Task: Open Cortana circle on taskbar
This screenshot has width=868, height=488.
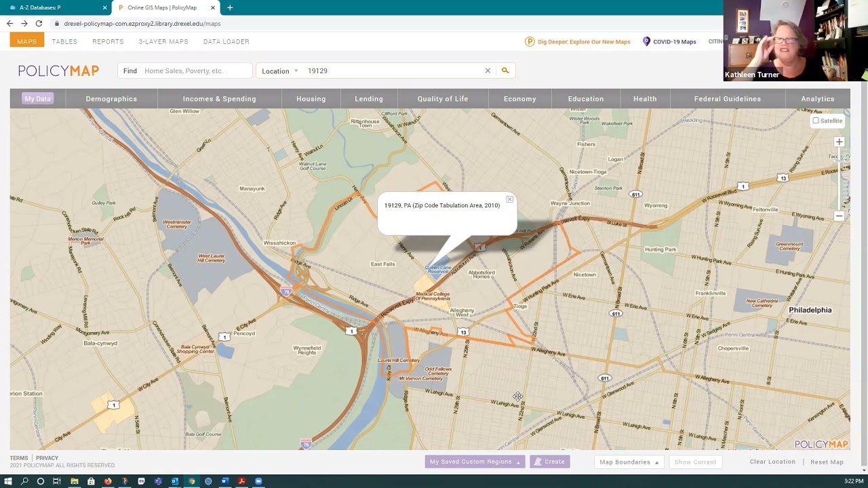Action: pos(41,481)
